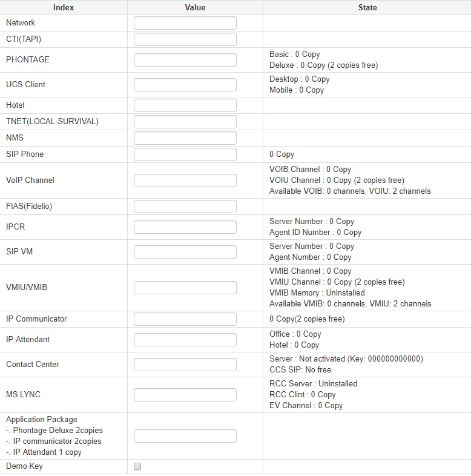
Task: Click the CTI(TAPI) value text box
Action: (x=185, y=39)
